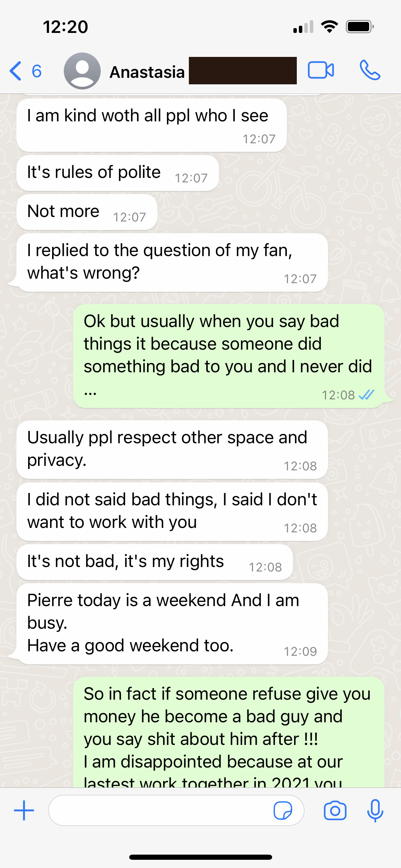Tap the home indicator bar at bottom
Screen dimensions: 401x868
[200, 857]
